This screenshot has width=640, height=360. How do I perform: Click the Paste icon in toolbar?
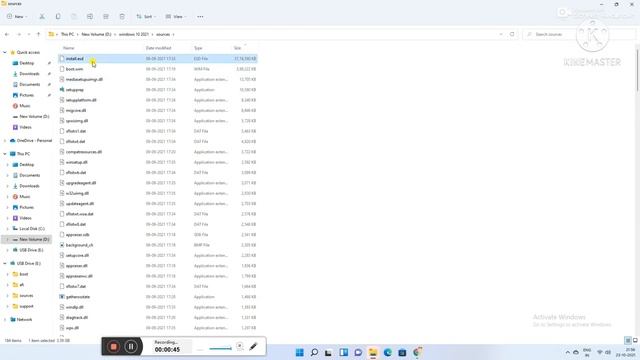click(x=74, y=17)
